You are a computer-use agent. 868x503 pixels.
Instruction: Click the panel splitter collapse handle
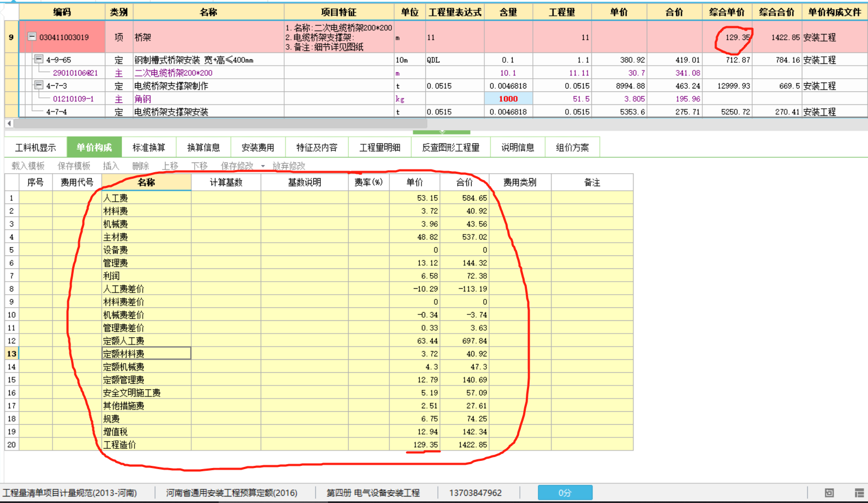442,132
